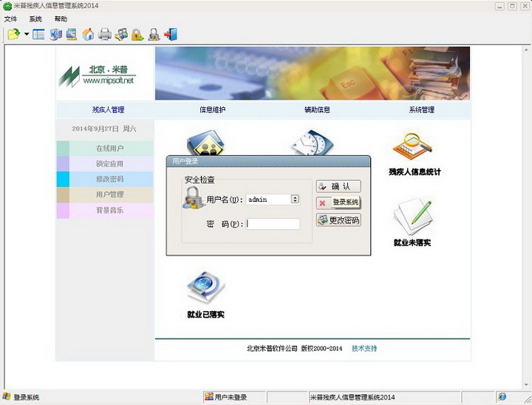Click the computer monitor toolbar icon
Screen dimensions: 532x405
(55, 34)
